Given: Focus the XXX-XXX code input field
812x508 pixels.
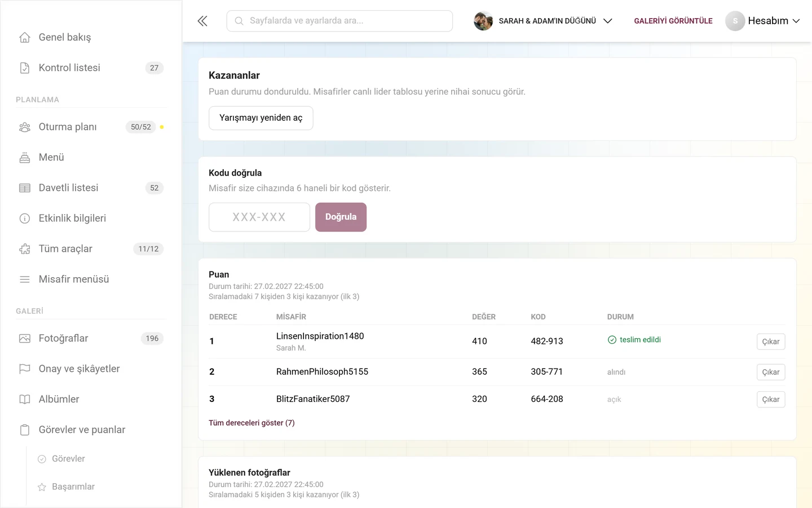Looking at the screenshot, I should pos(259,217).
